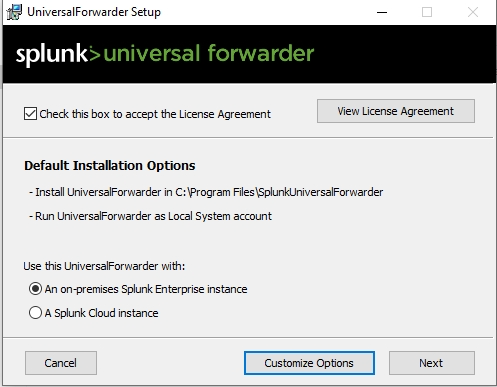Minimize the UniversalForwarder Setup window
Viewport: 497px width, 387px height.
(x=382, y=12)
